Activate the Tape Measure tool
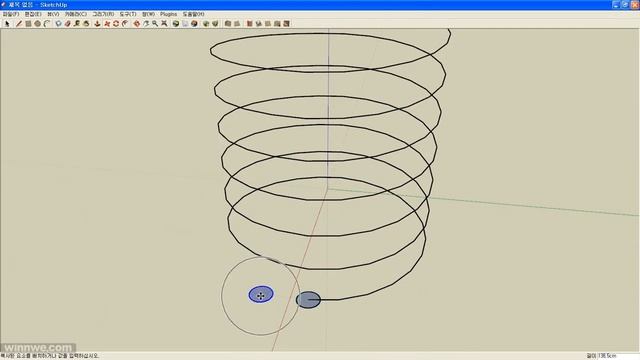Viewport: 640px width, 360px height. point(76,24)
